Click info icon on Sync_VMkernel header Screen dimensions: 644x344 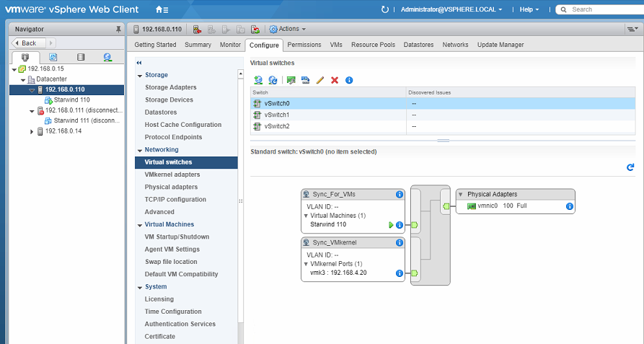(400, 242)
